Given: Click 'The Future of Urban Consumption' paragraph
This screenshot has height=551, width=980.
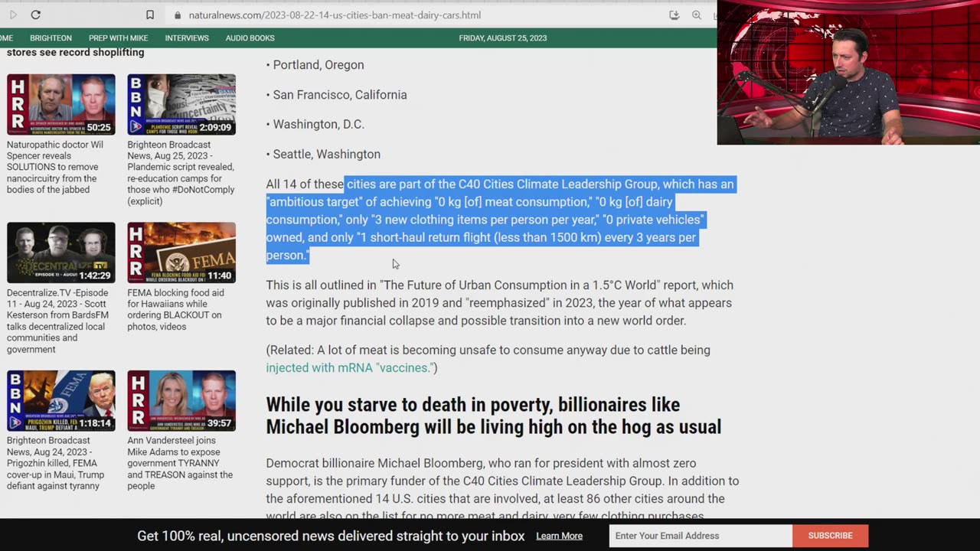Looking at the screenshot, I should 498,303.
